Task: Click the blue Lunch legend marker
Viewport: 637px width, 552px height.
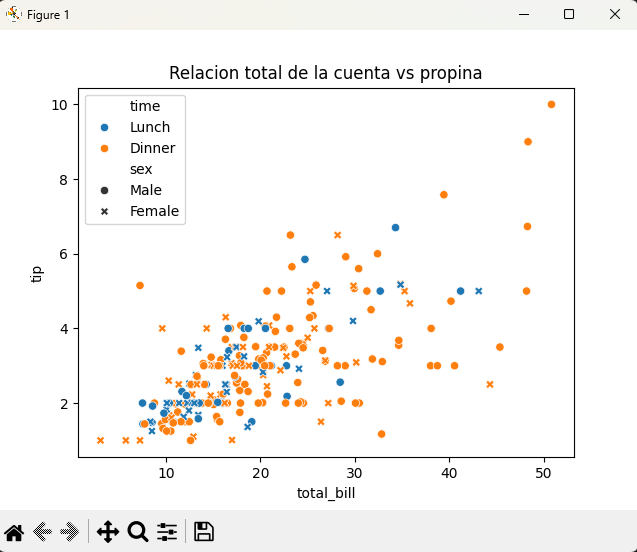Action: [105, 127]
